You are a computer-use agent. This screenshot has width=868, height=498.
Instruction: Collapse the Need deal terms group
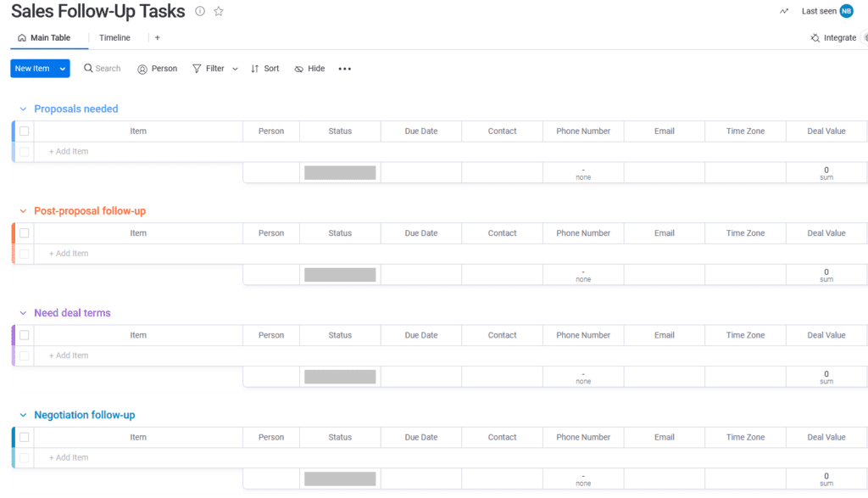(22, 312)
